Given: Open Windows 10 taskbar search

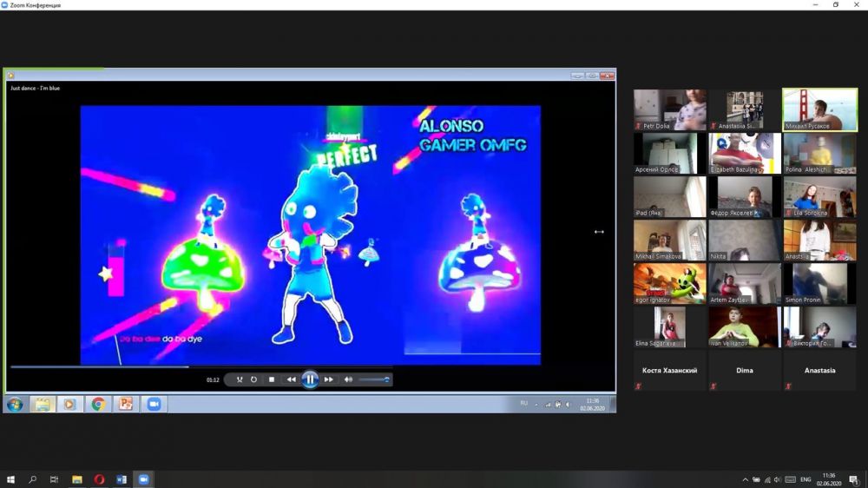Looking at the screenshot, I should pos(33,479).
